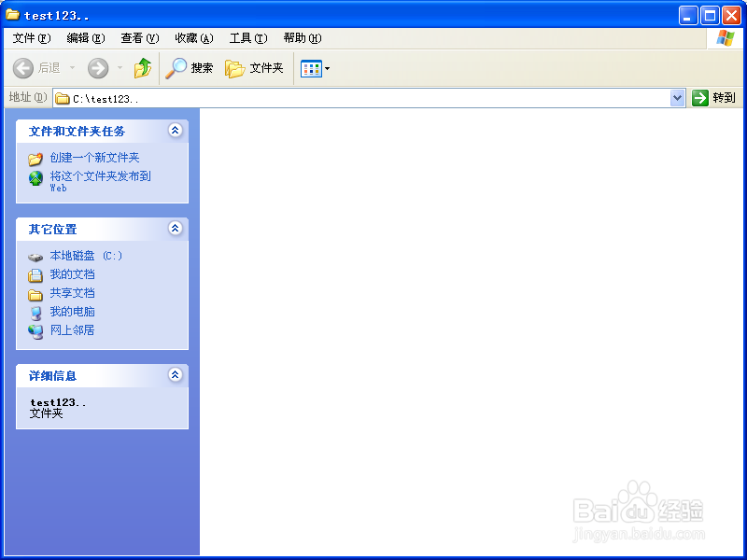Click 创建一个新文件夹 link
747x560 pixels.
(x=95, y=158)
